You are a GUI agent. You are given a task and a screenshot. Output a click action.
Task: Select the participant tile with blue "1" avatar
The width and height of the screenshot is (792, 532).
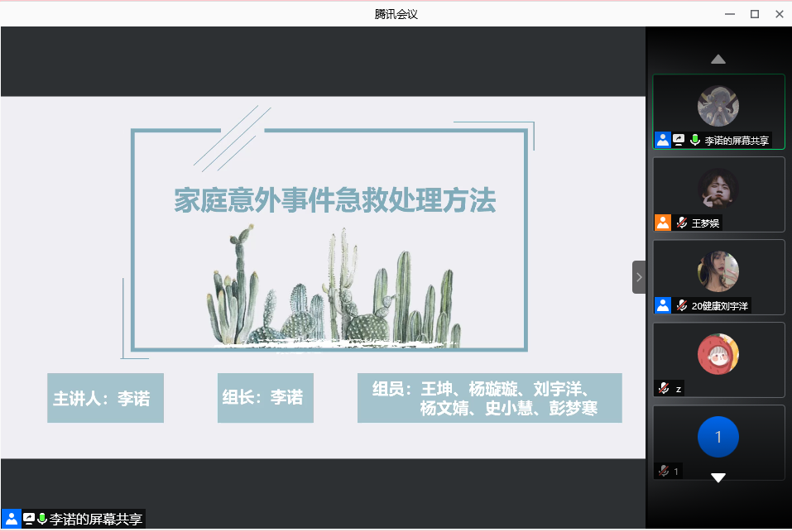(718, 437)
